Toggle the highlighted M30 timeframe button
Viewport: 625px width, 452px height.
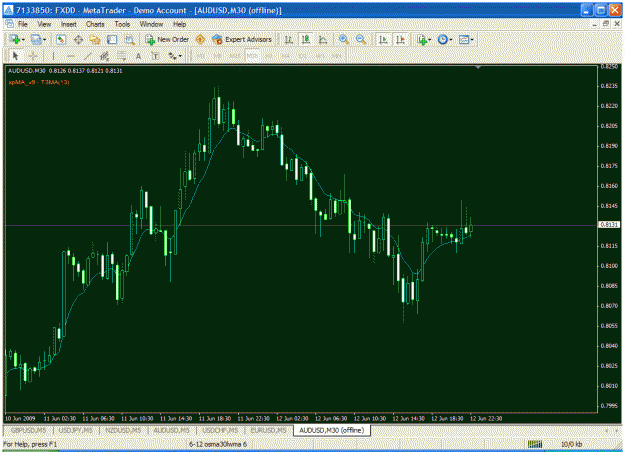pos(252,56)
